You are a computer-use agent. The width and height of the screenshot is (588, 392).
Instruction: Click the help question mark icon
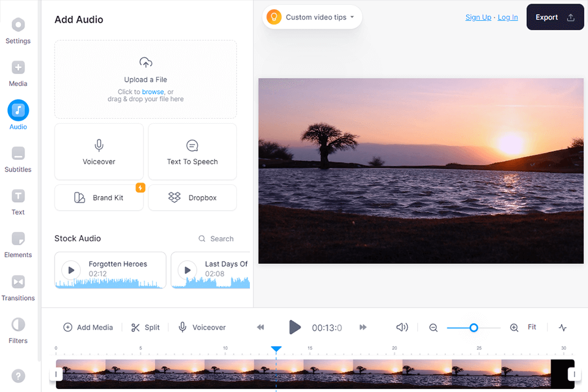pyautogui.click(x=18, y=376)
